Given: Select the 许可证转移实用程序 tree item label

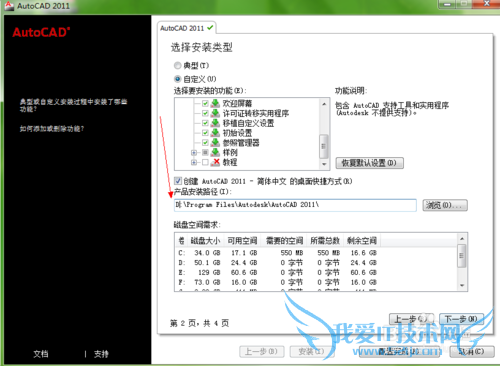Looking at the screenshot, I should click(256, 113).
